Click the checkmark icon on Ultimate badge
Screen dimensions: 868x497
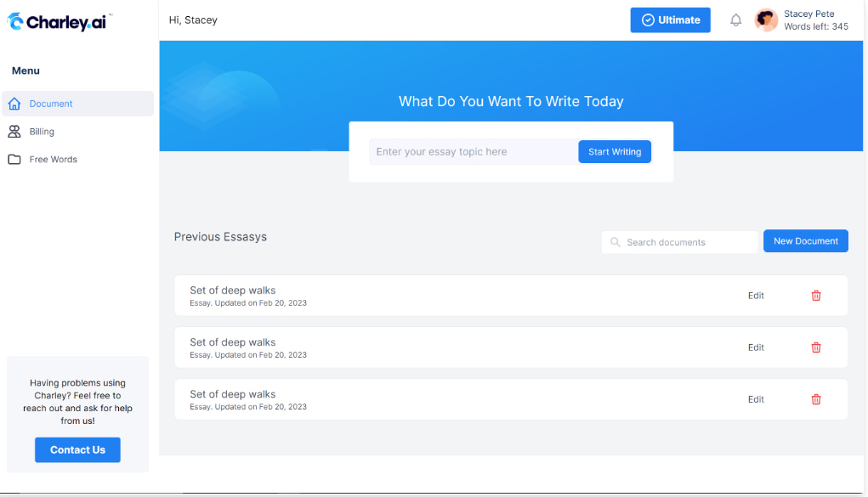coord(648,20)
